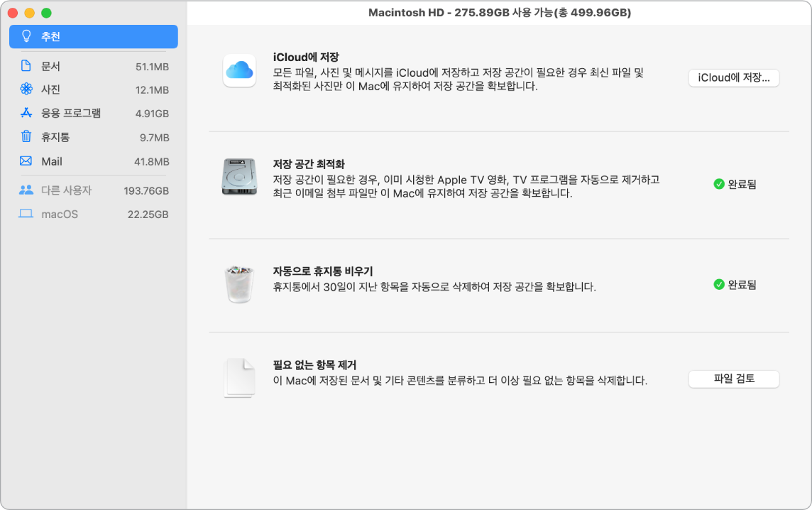
Task: Click the green zoom window button
Action: [x=47, y=13]
